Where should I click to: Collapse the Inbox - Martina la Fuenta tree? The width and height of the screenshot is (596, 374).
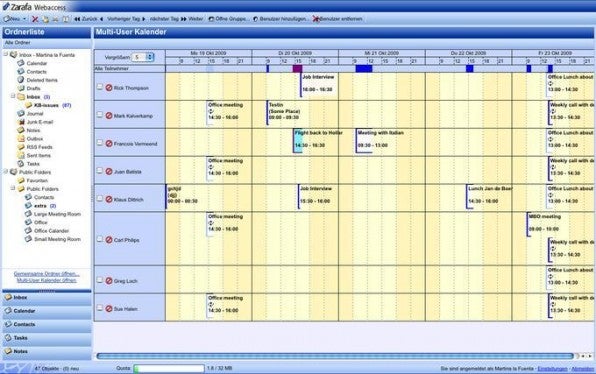[6, 54]
